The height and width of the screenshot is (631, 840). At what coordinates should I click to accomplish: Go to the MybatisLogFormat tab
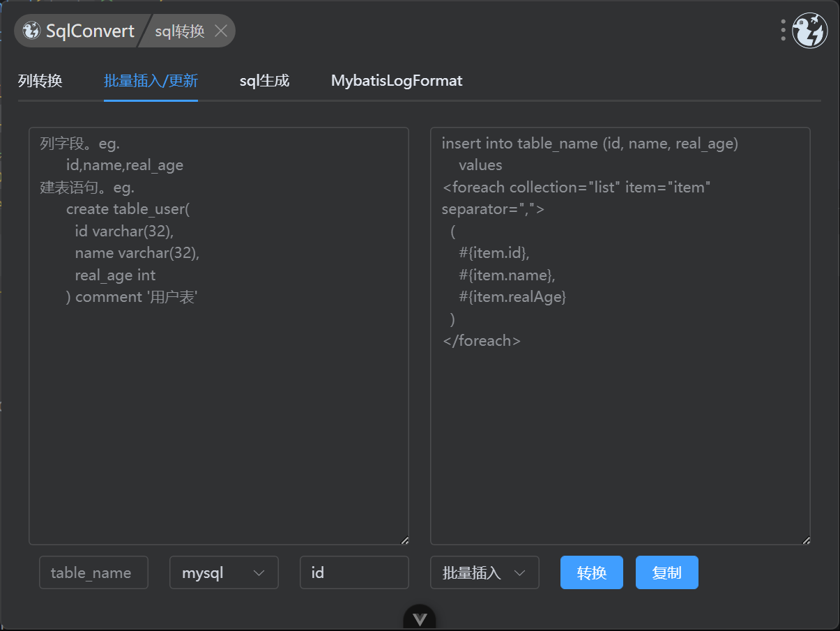point(397,81)
